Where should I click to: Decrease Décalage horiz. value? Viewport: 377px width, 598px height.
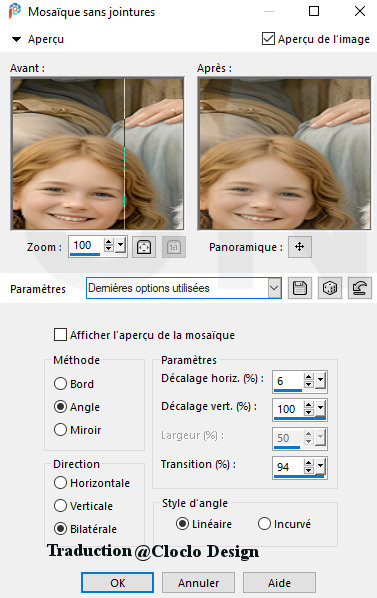point(309,384)
